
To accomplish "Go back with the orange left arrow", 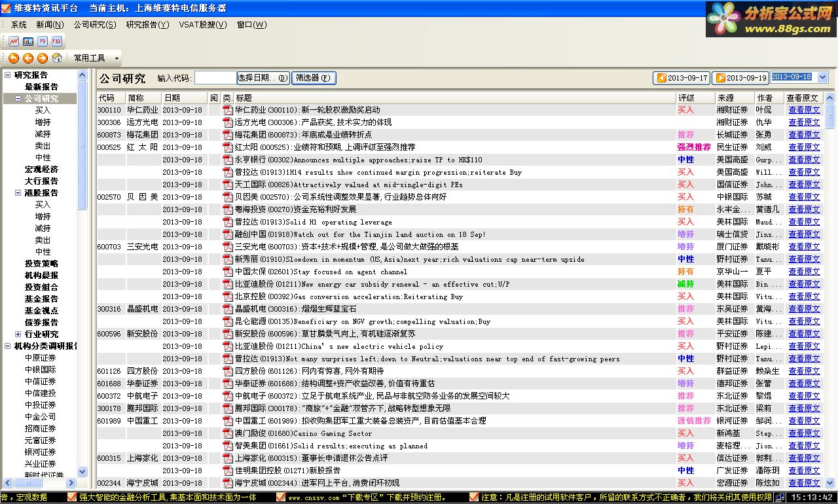I will pos(28,58).
